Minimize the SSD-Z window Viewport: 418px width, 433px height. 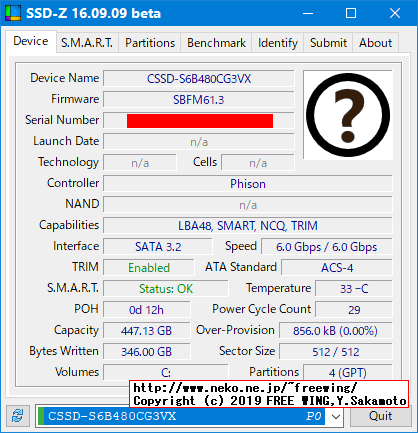point(308,13)
